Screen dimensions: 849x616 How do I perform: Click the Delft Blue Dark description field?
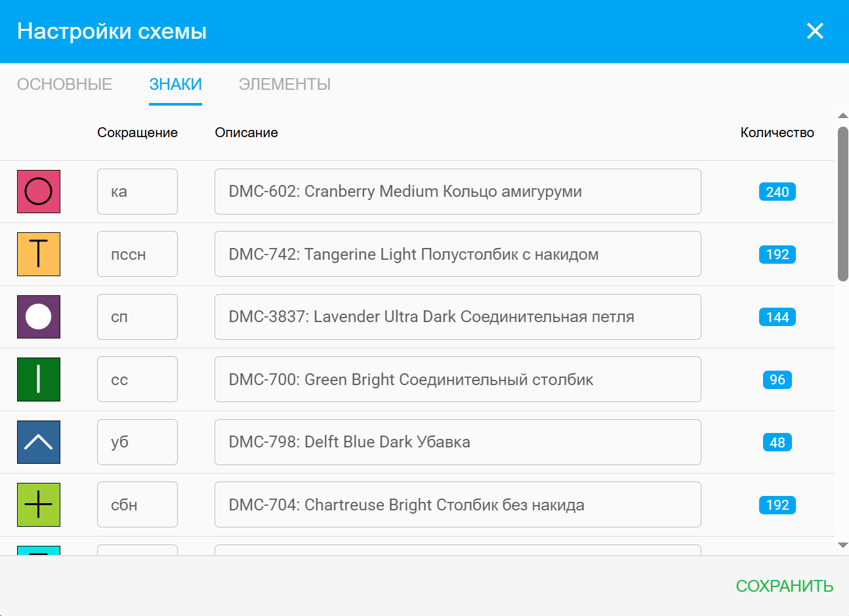click(457, 442)
